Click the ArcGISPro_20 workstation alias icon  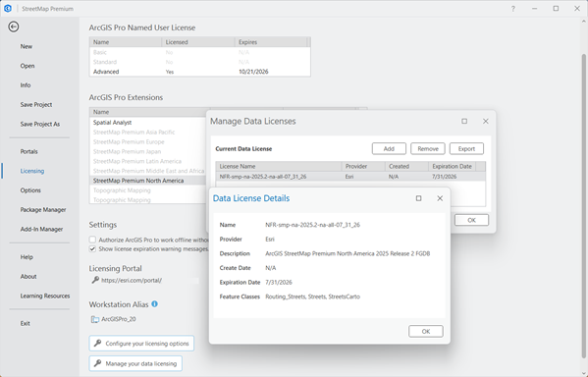[95, 319]
